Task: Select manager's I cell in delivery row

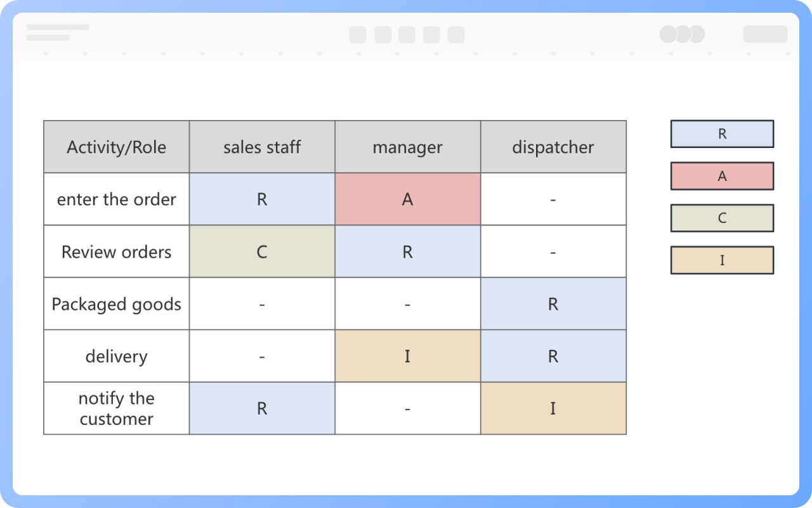Action: coord(407,356)
